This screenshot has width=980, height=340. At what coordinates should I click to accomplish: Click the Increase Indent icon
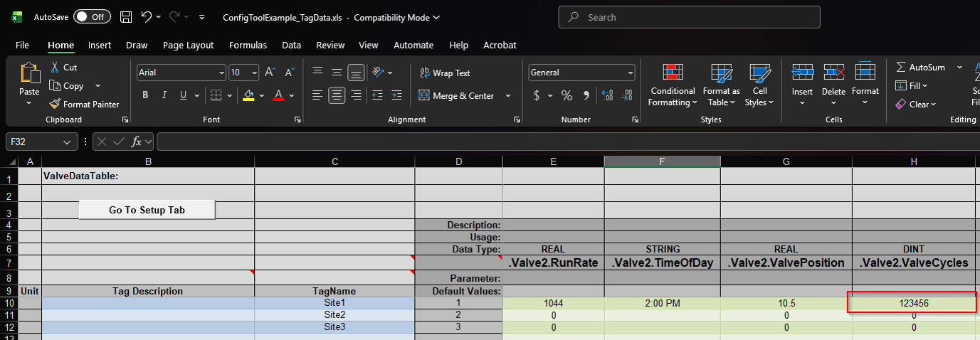[397, 95]
